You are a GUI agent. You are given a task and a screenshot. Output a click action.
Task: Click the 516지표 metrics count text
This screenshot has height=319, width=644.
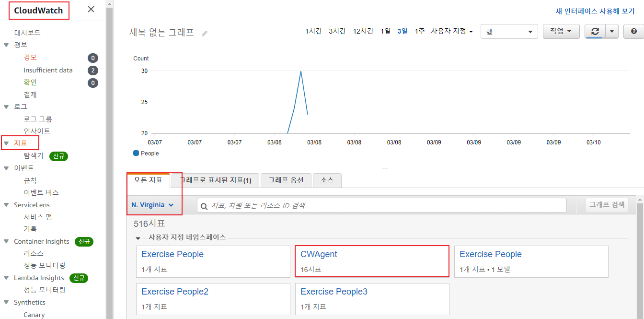(x=149, y=224)
